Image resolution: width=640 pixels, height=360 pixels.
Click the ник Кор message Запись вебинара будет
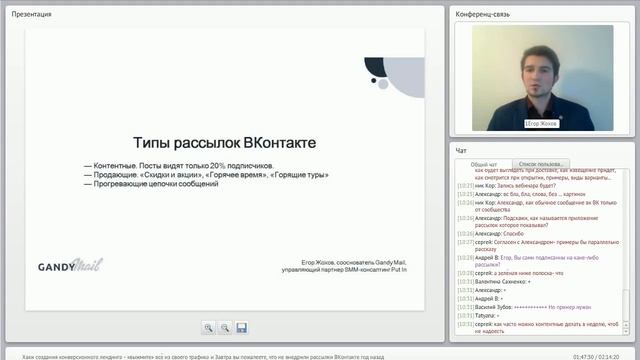(x=507, y=186)
